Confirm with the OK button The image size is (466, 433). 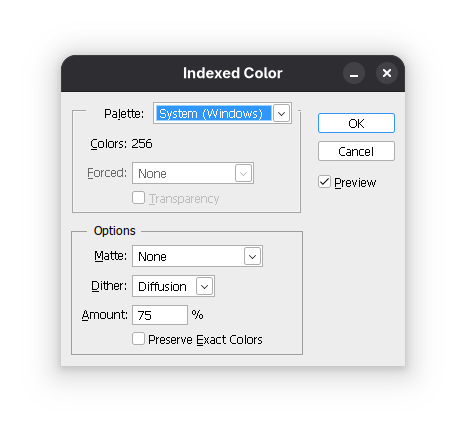coord(356,123)
